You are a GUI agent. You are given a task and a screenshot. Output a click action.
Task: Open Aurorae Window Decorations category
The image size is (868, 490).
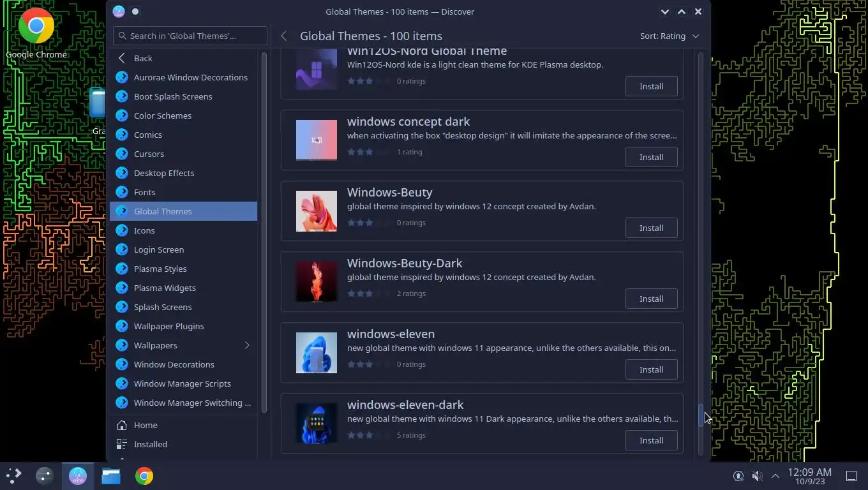[x=184, y=77]
